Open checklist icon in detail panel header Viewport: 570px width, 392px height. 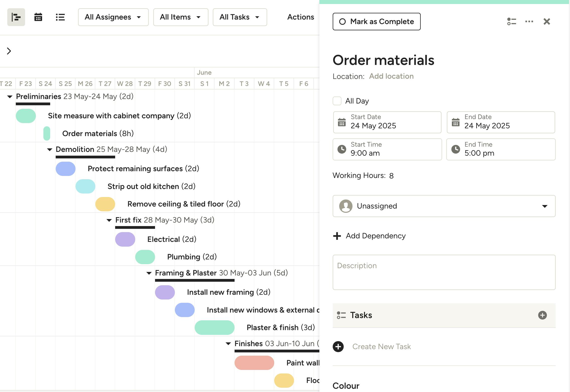tap(511, 22)
